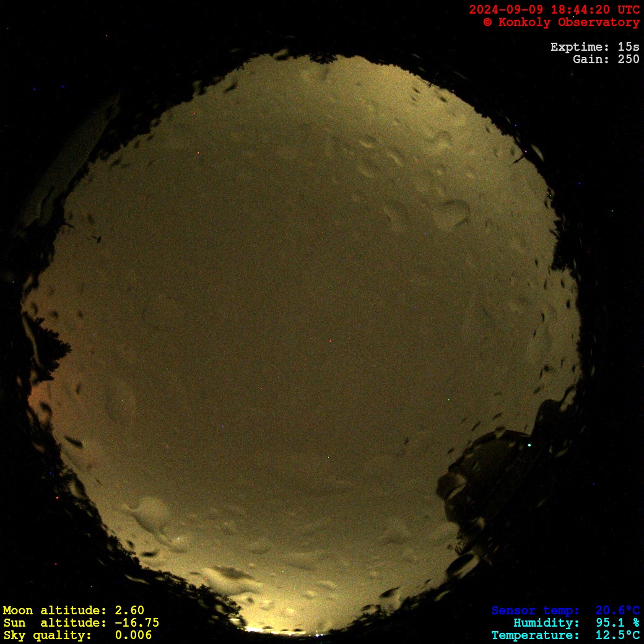Click the Moon altitude reading
Screen dimensions: 644x644
coord(73,611)
